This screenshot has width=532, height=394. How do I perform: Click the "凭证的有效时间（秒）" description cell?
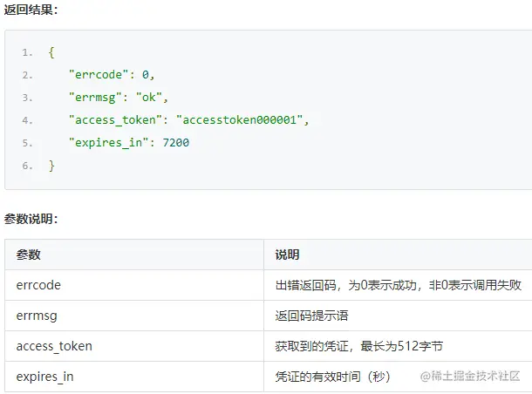coord(332,377)
